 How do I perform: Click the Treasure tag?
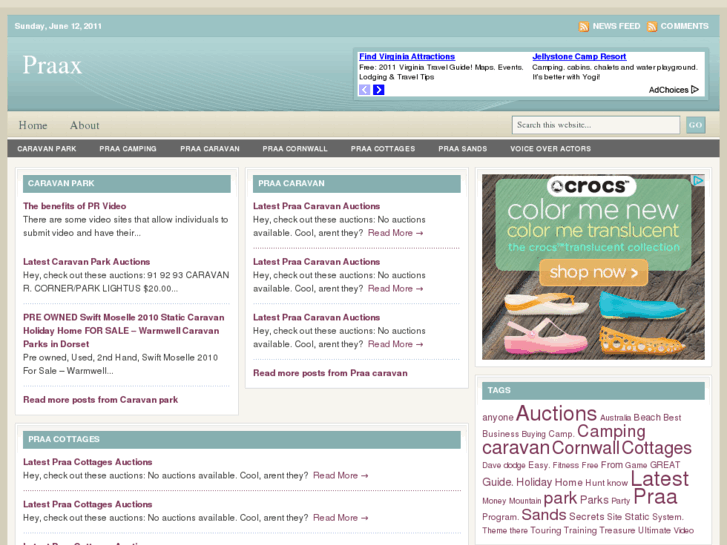(617, 531)
